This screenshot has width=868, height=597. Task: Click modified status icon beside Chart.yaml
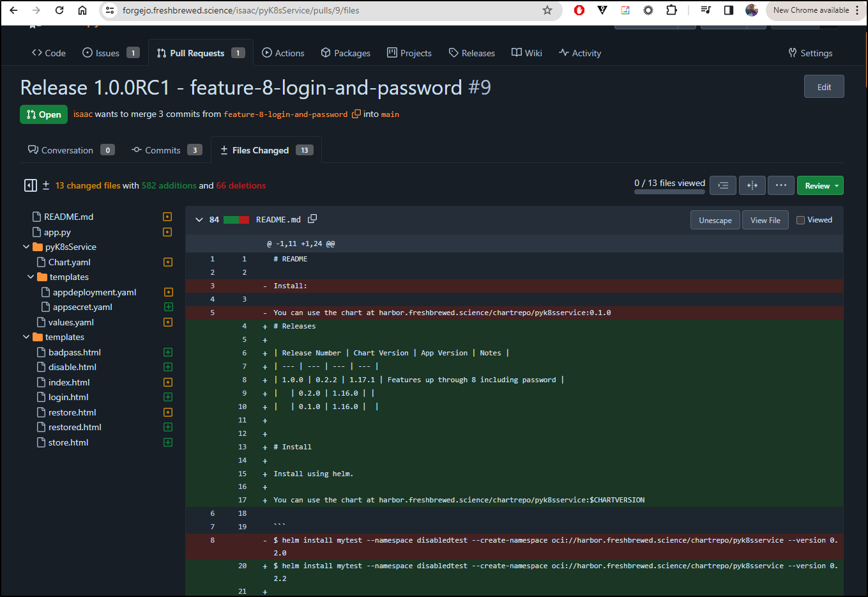pos(168,262)
